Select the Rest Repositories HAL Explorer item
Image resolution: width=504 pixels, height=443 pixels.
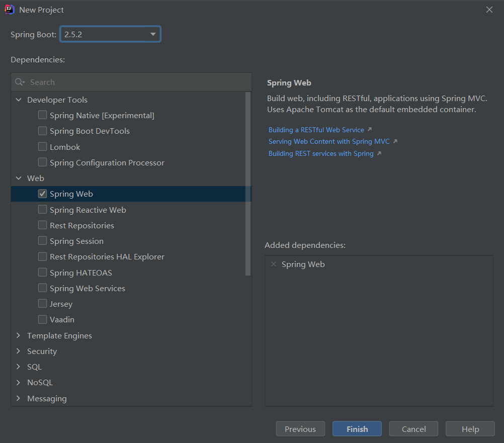[107, 257]
